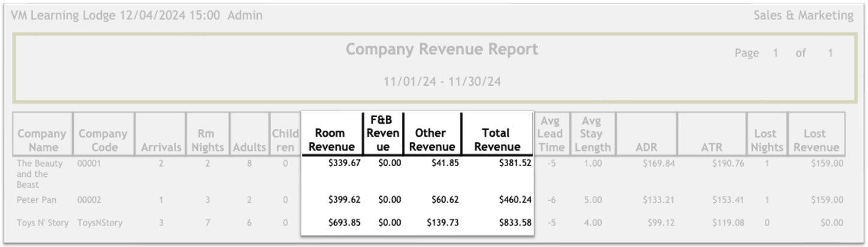Click the Company Revenue Report title
The width and height of the screenshot is (868, 247).
pyautogui.click(x=441, y=50)
